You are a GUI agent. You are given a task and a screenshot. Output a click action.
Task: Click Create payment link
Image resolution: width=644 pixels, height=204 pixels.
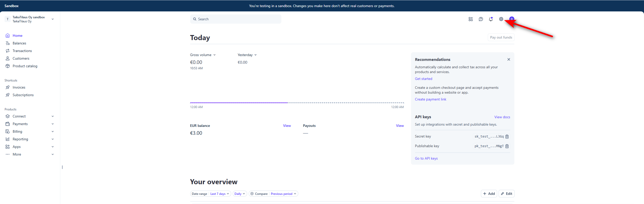click(x=431, y=99)
